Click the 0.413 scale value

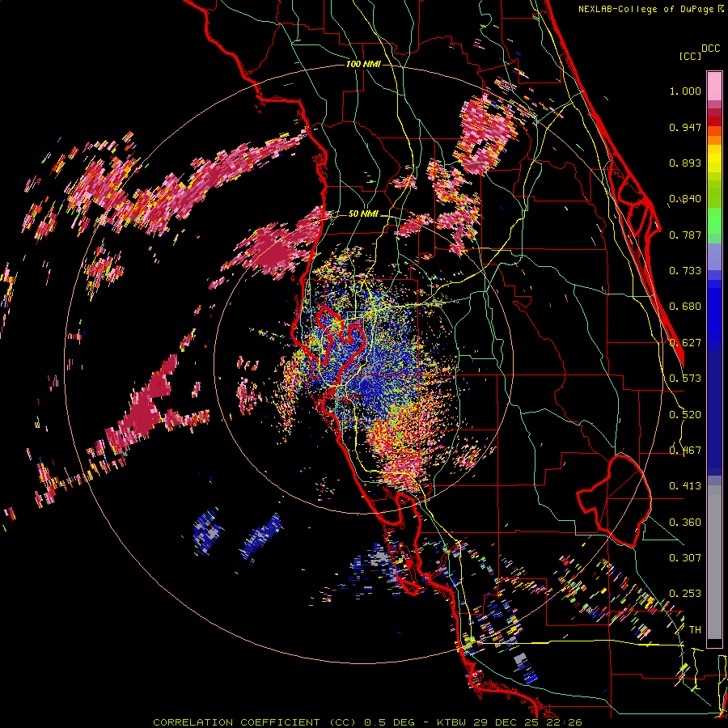(685, 486)
